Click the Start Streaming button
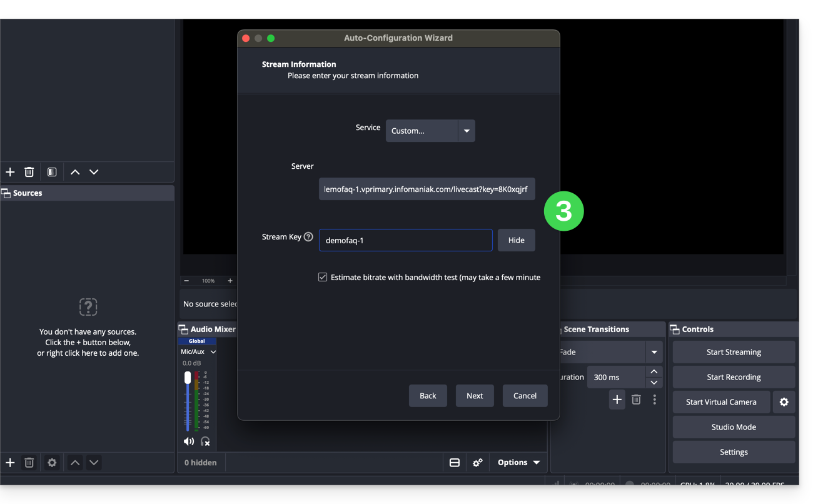This screenshot has height=504, width=818. pos(734,352)
